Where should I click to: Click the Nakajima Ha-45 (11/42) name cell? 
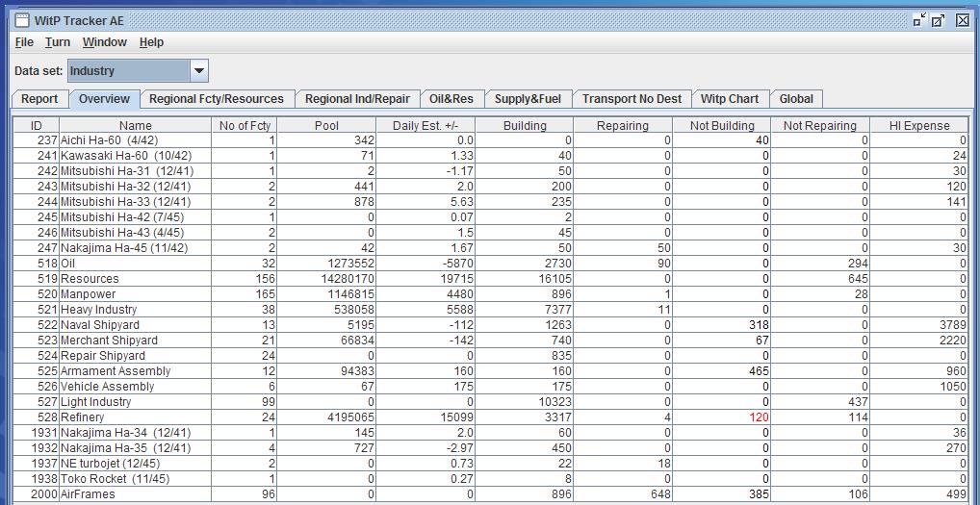tap(136, 248)
